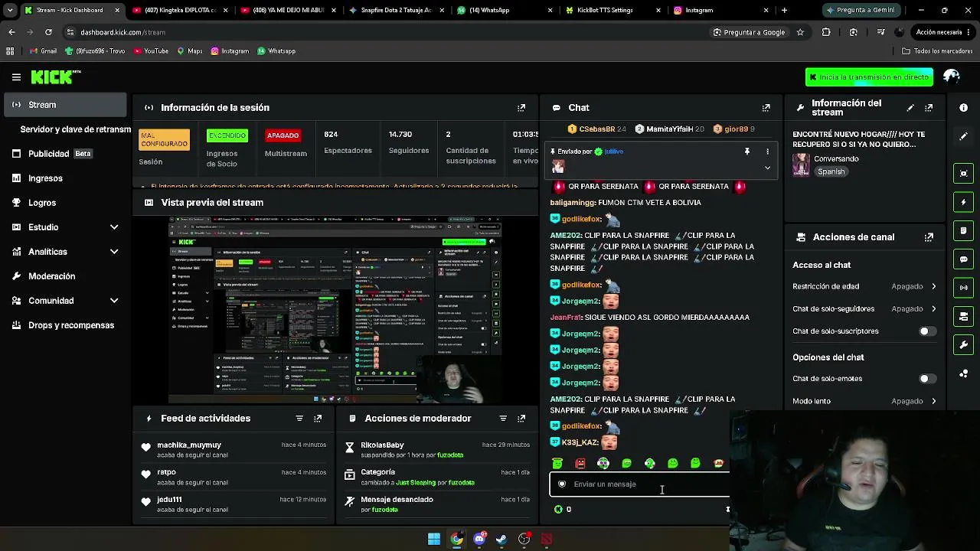Click the Kick logo in the header
The height and width of the screenshot is (551, 980).
(55, 77)
